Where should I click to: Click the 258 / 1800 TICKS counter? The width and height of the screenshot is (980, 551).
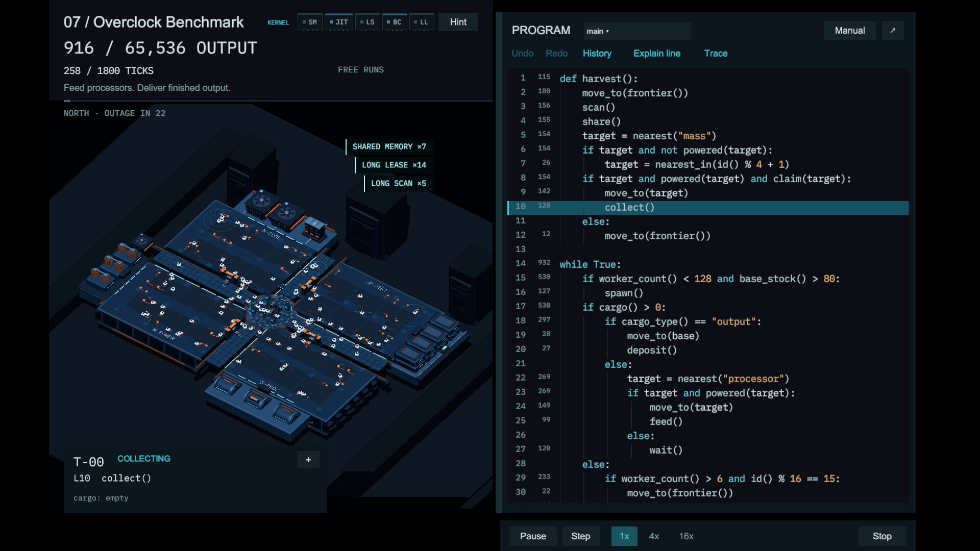[x=108, y=71]
